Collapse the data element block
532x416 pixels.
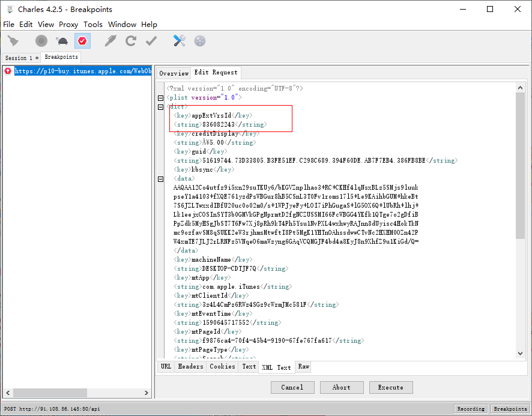point(160,178)
